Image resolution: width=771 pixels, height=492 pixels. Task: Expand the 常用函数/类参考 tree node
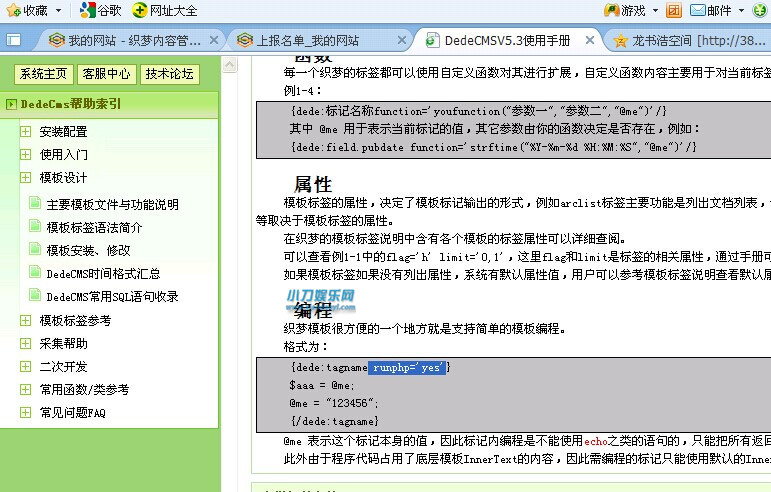26,389
